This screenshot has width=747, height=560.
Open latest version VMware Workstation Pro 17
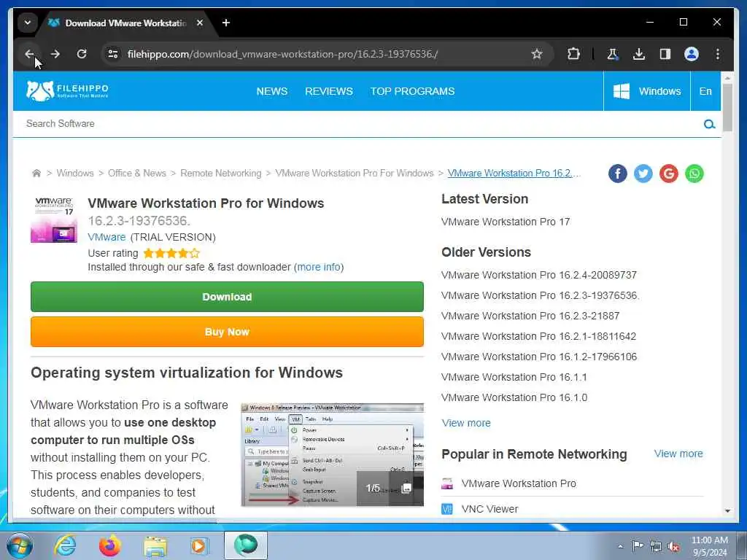[x=506, y=222]
